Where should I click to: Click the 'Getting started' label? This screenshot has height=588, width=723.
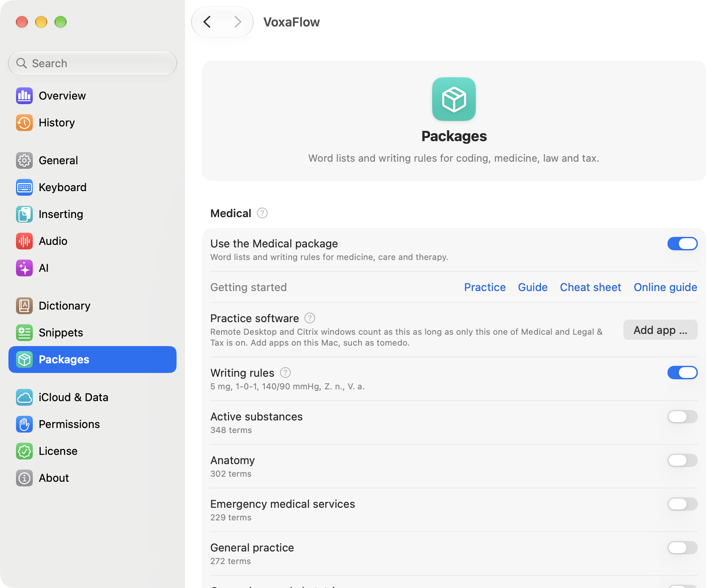point(248,287)
